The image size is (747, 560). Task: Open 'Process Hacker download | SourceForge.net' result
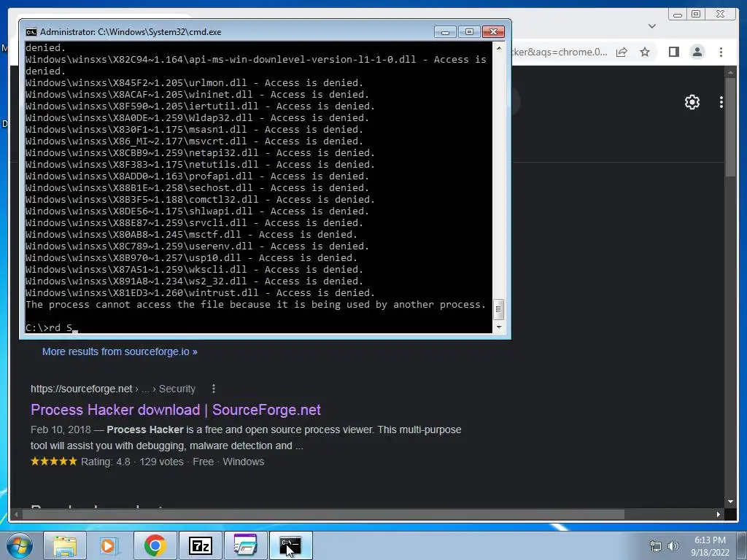[175, 410]
